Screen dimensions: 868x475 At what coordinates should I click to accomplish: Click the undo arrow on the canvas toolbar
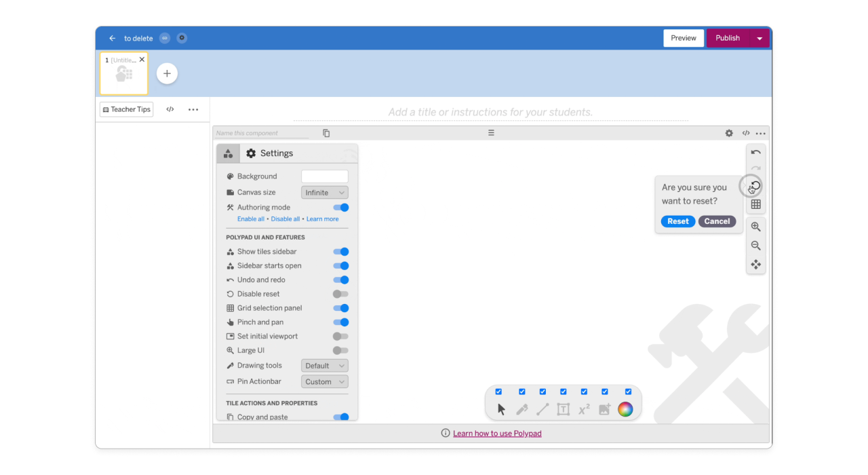[x=755, y=152]
